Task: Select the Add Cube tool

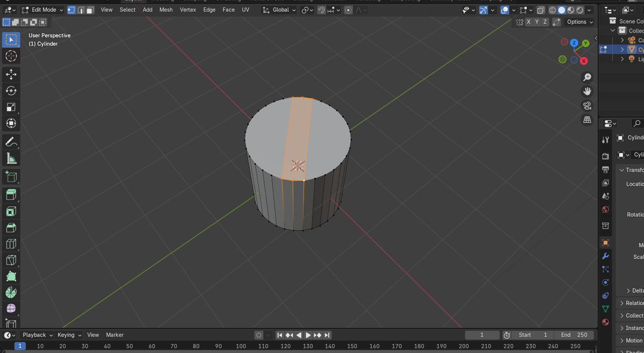Action: [x=11, y=177]
